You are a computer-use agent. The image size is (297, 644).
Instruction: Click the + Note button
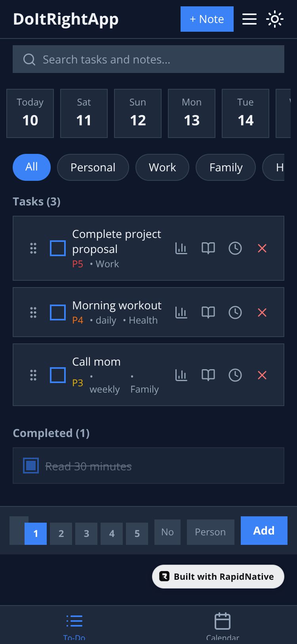click(207, 19)
